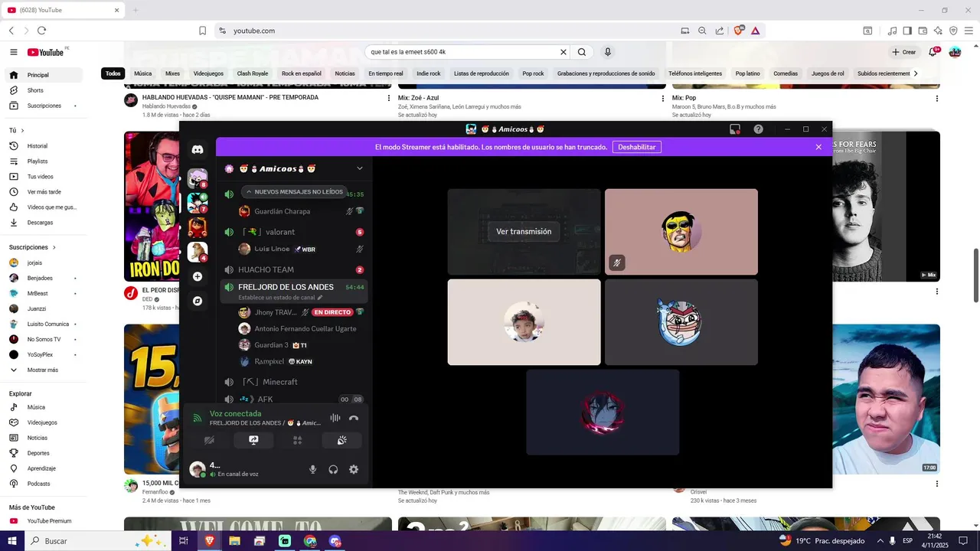This screenshot has width=980, height=551.
Task: Jump to Nuevos mensajes no leídos
Action: [x=295, y=192]
